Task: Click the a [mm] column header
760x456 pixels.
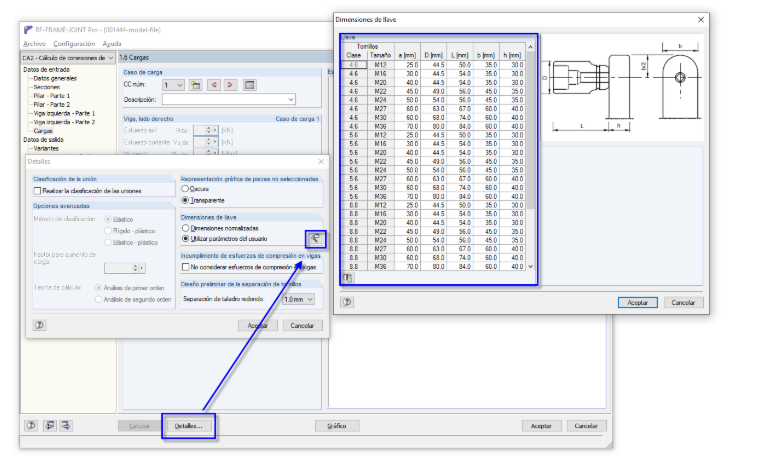Action: coord(407,55)
